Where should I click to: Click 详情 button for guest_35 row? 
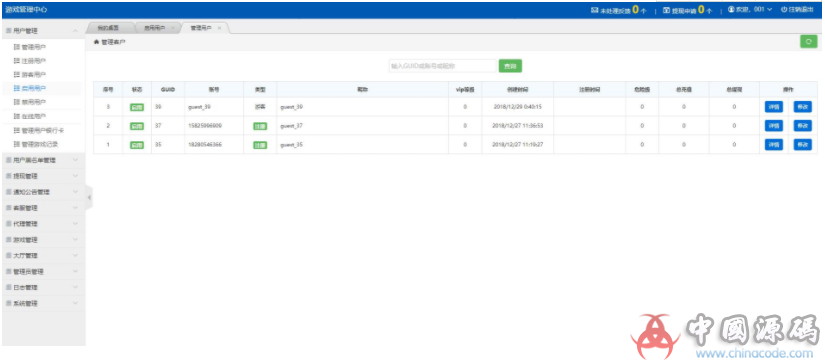click(x=773, y=145)
